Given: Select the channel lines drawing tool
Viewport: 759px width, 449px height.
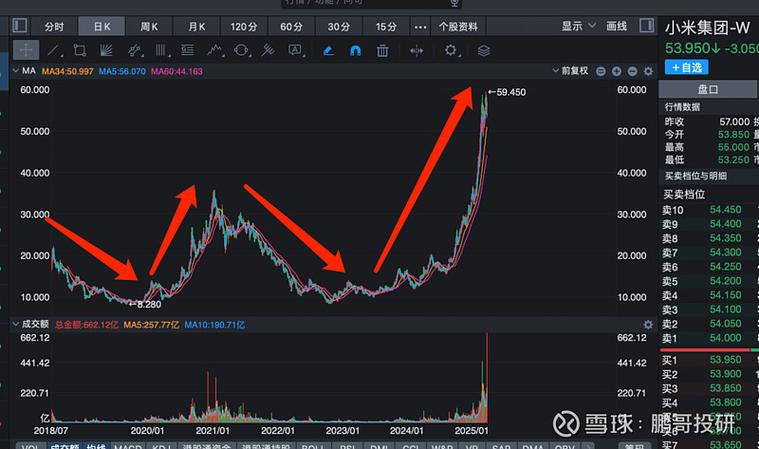Looking at the screenshot, I should point(134,50).
